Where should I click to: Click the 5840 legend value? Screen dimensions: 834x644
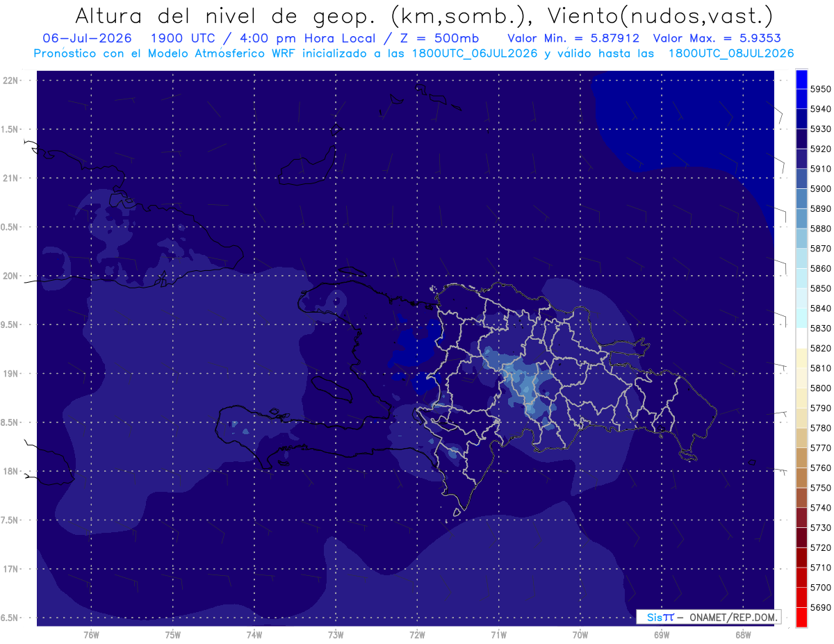point(821,308)
